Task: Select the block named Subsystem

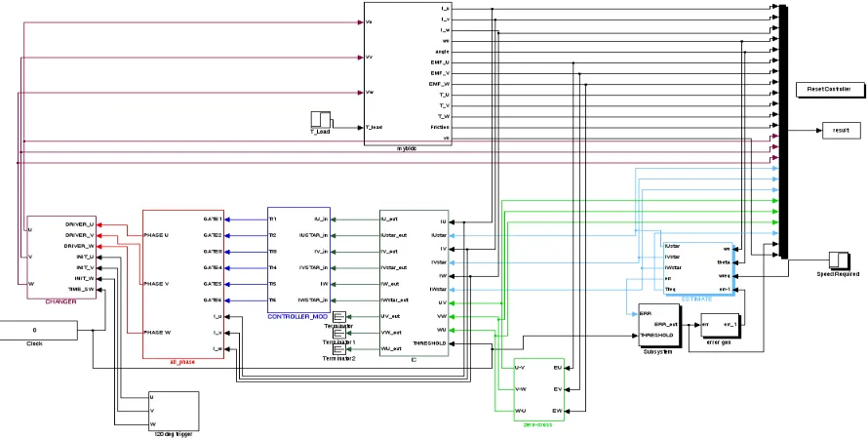Action: tap(658, 326)
